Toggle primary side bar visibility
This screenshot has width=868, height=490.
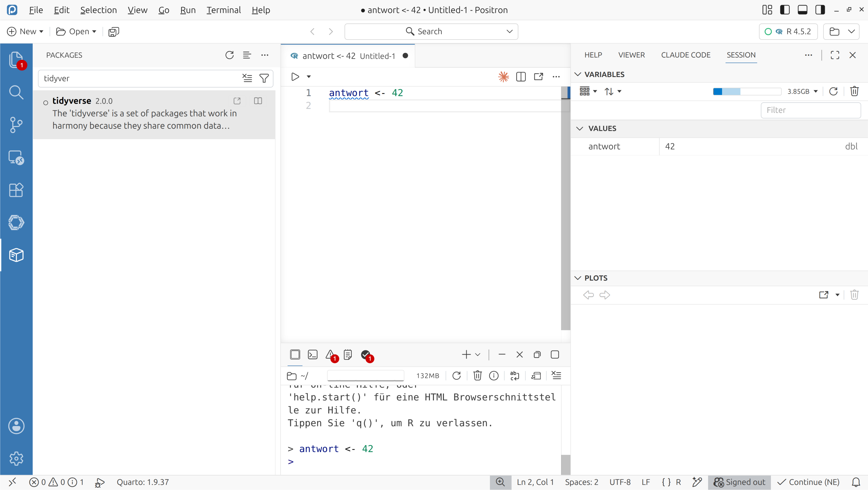point(785,10)
